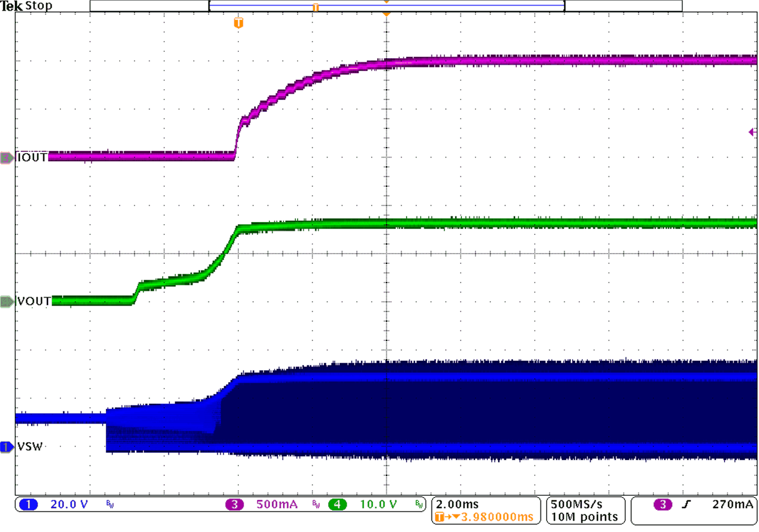Click the trigger source channel 3 badge
The height and width of the screenshot is (532, 759).
coord(663,504)
